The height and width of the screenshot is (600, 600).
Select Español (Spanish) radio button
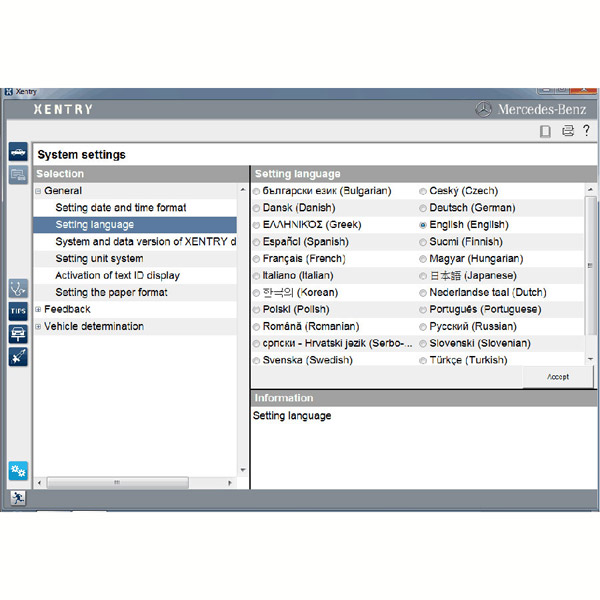point(256,242)
